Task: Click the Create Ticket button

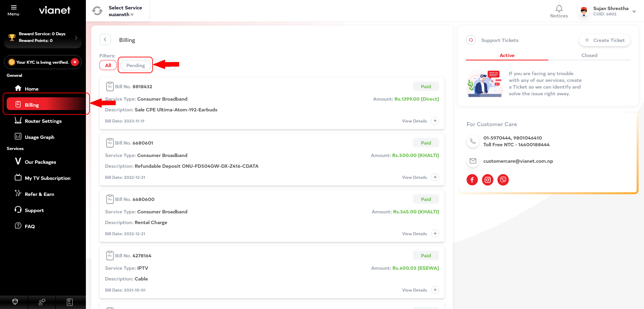Action: 605,40
